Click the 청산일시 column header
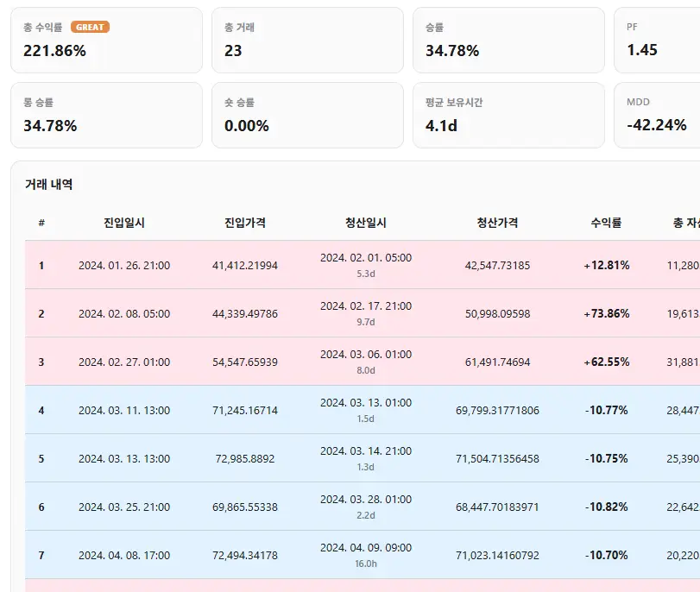 [366, 223]
